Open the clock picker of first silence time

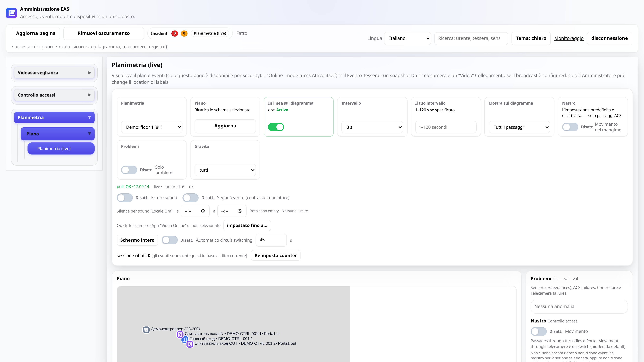pos(203,211)
